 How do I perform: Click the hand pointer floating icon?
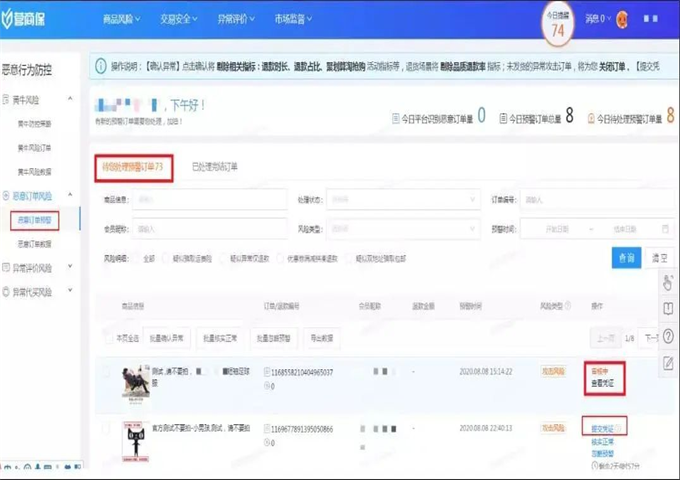click(668, 283)
